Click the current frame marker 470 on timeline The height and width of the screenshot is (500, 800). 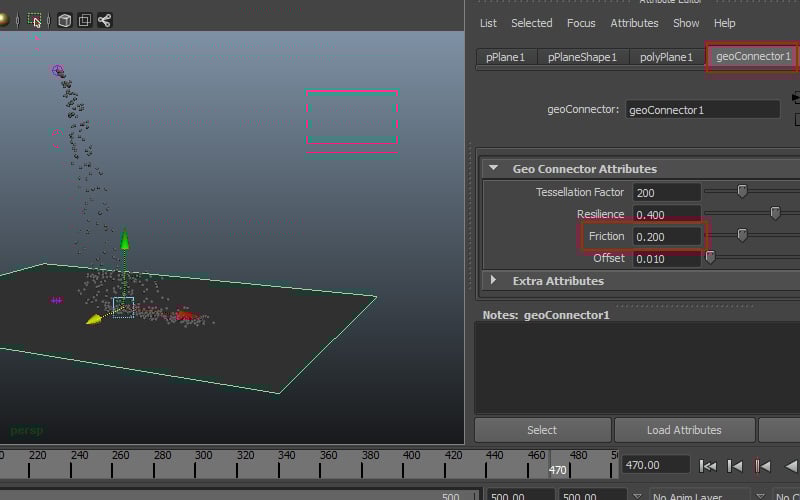(x=558, y=469)
